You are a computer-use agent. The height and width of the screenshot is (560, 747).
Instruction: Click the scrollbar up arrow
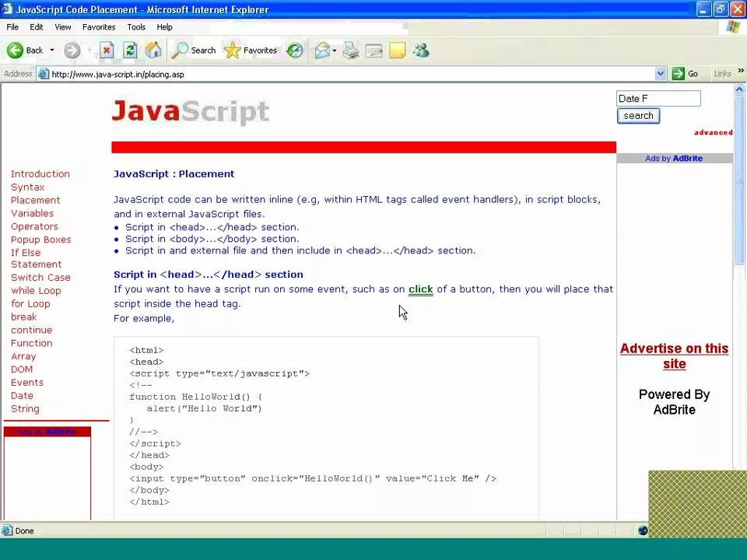click(739, 89)
